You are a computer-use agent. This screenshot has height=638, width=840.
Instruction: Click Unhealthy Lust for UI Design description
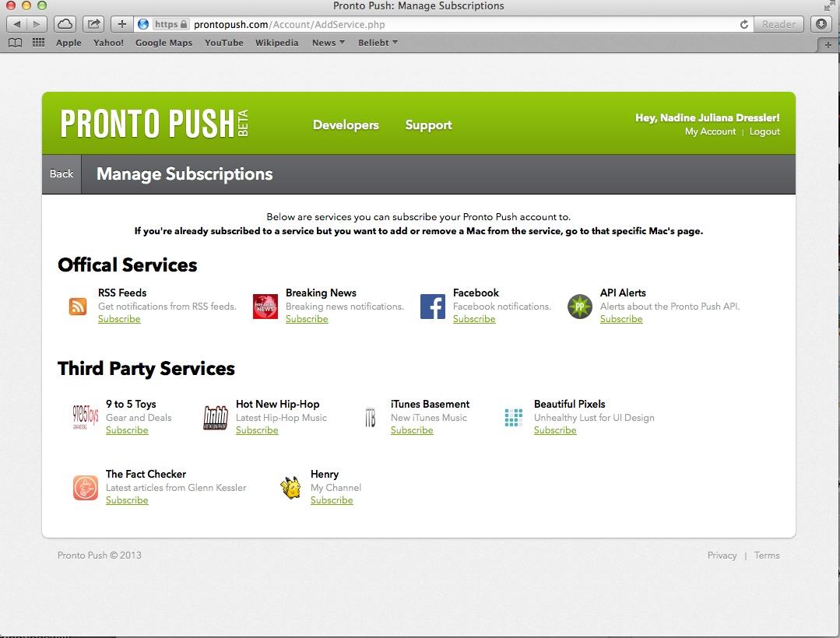(x=594, y=418)
